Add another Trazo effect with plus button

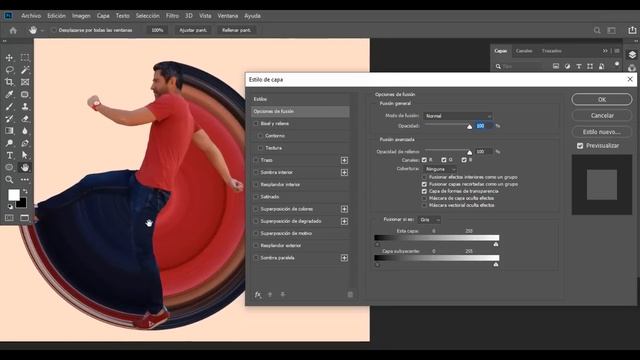click(x=344, y=160)
